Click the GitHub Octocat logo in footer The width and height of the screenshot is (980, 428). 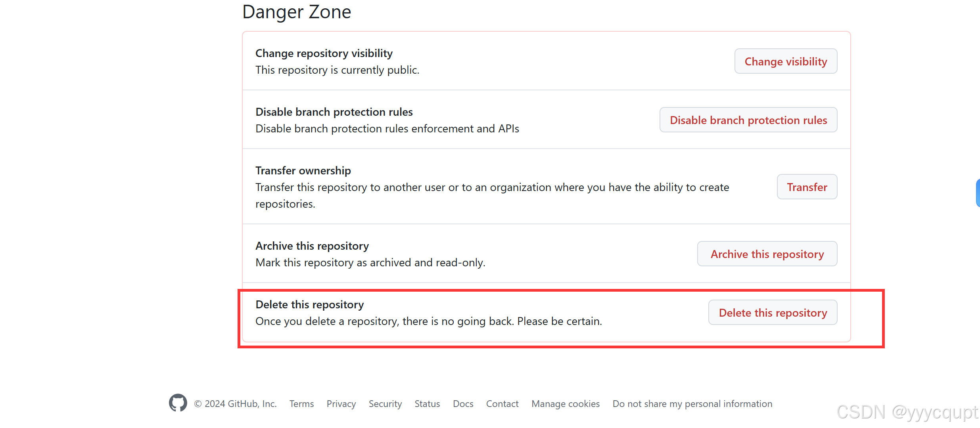pyautogui.click(x=178, y=403)
